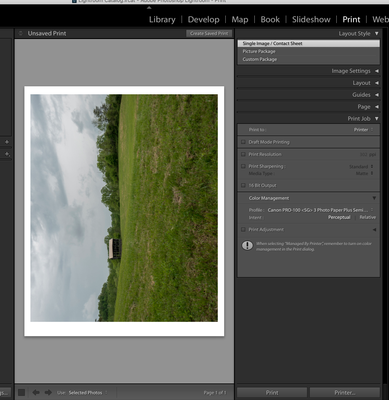Toggle the Print Resolution checkbox
Image resolution: width=389 pixels, height=400 pixels.
click(243, 154)
